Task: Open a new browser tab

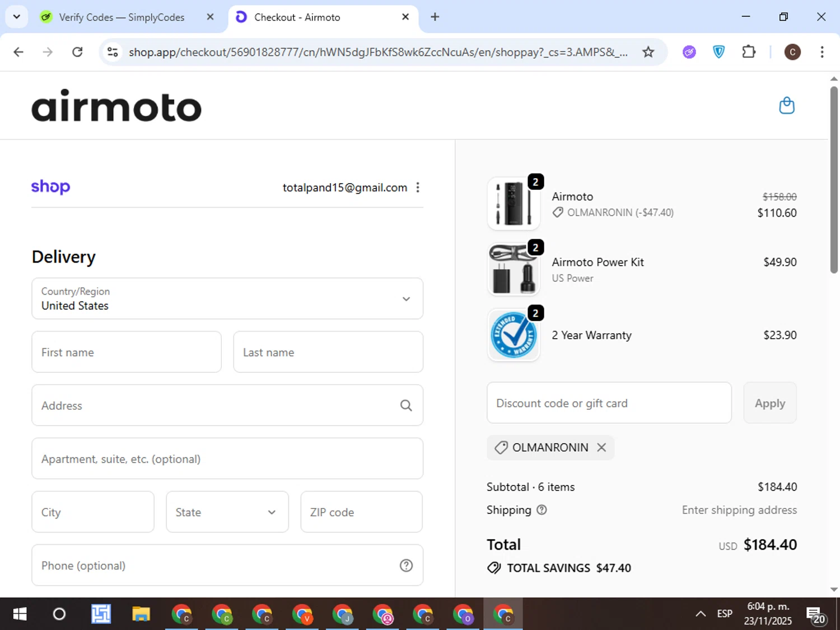Action: click(435, 17)
